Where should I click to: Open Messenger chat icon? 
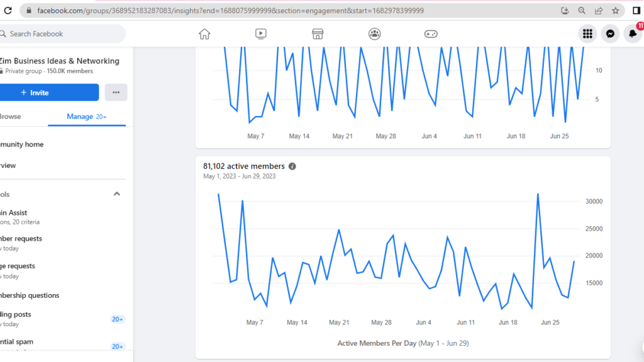(610, 34)
